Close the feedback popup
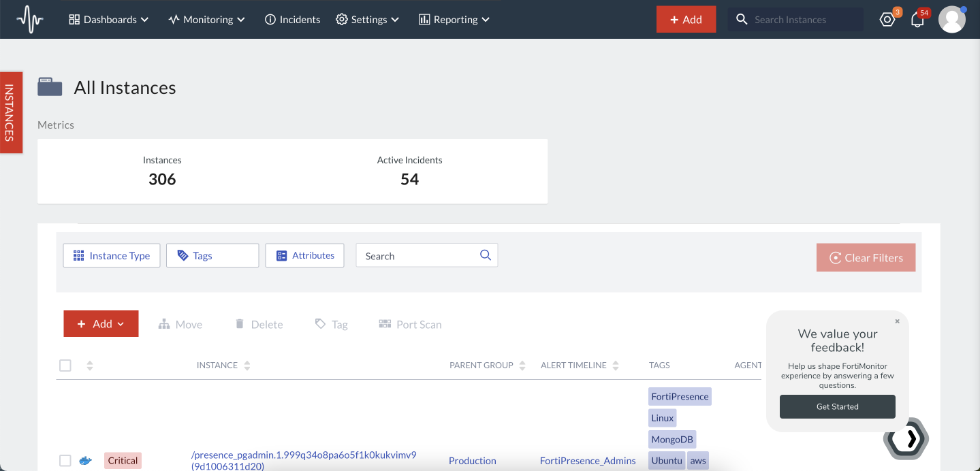Screen dimensions: 980x471 [897, 321]
